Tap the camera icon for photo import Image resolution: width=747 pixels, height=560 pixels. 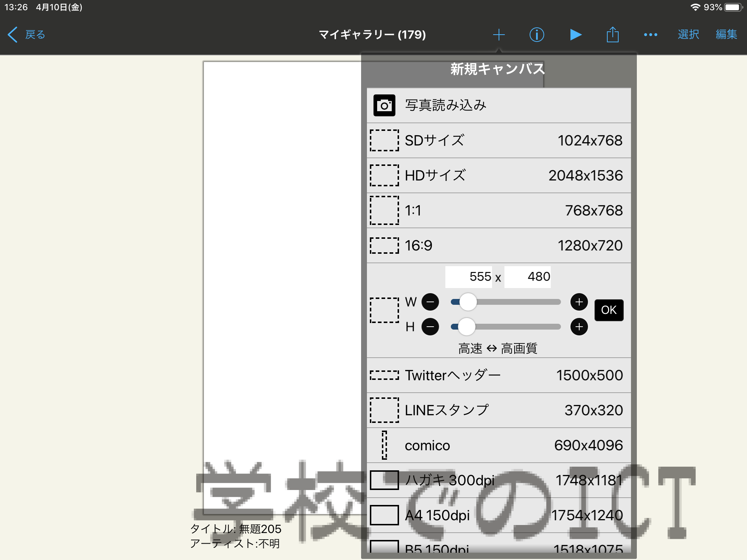pyautogui.click(x=384, y=105)
